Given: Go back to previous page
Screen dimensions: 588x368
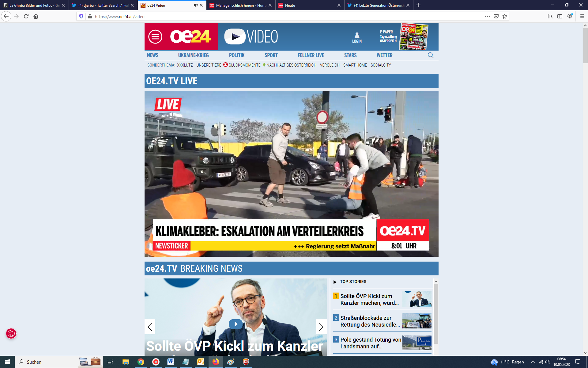Looking at the screenshot, I should tap(6, 16).
